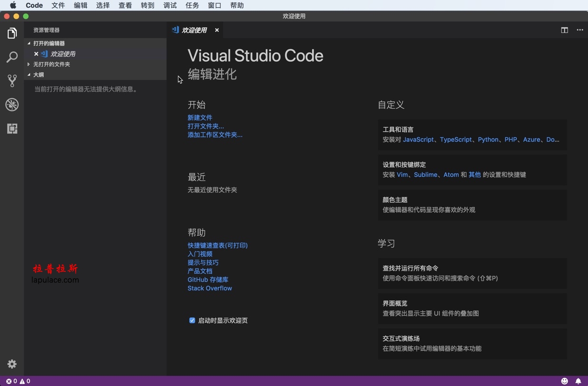Install TypeScript support via its link

tap(456, 139)
